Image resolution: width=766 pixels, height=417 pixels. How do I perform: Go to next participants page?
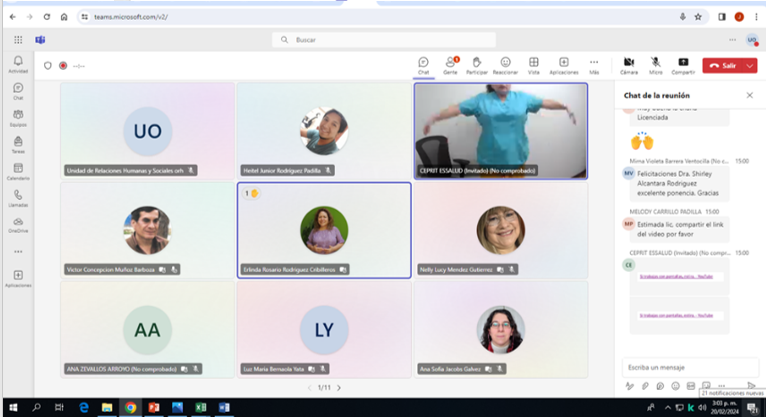(x=339, y=388)
